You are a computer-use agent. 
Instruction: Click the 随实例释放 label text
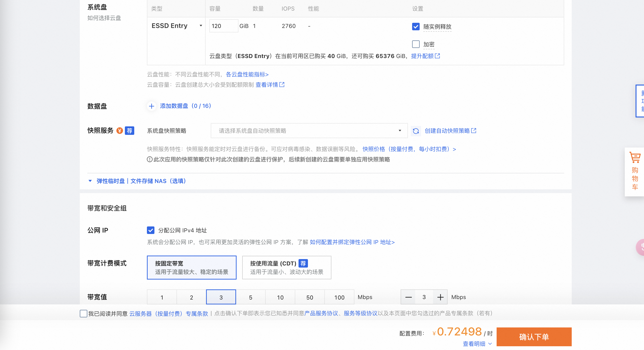[x=437, y=27]
